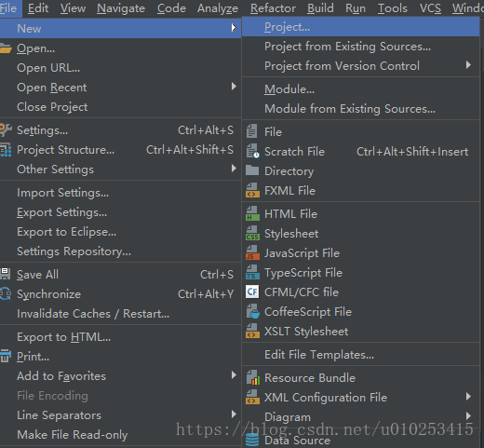The width and height of the screenshot is (484, 448).
Task: Select Export to HTML...
Action: (x=120, y=337)
